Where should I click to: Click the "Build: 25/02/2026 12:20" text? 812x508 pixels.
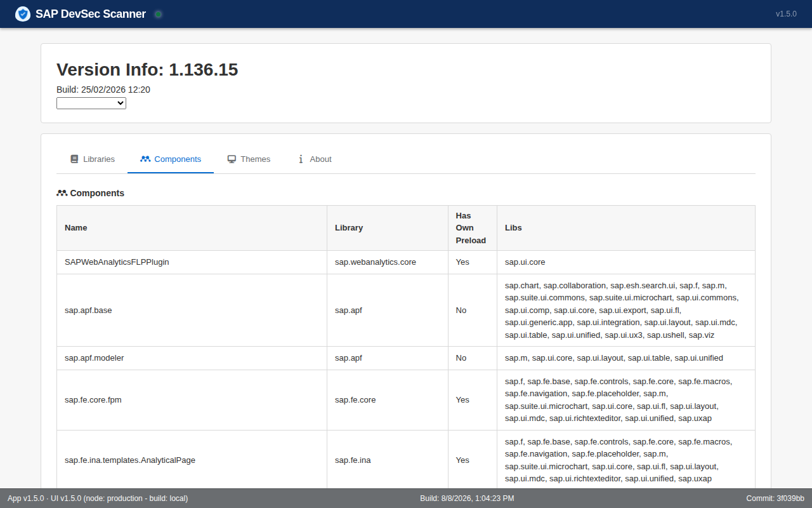click(103, 90)
